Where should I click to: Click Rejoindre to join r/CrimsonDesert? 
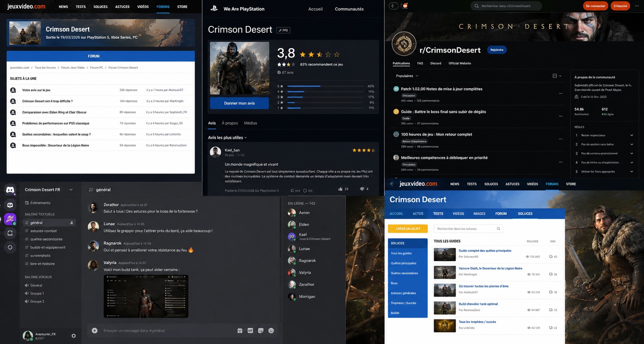point(497,50)
